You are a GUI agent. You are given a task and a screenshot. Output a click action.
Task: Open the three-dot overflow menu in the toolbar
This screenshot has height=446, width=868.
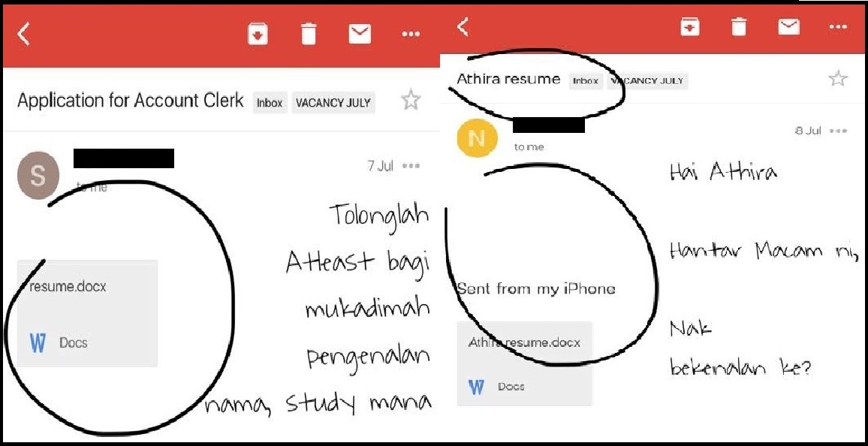pos(410,33)
